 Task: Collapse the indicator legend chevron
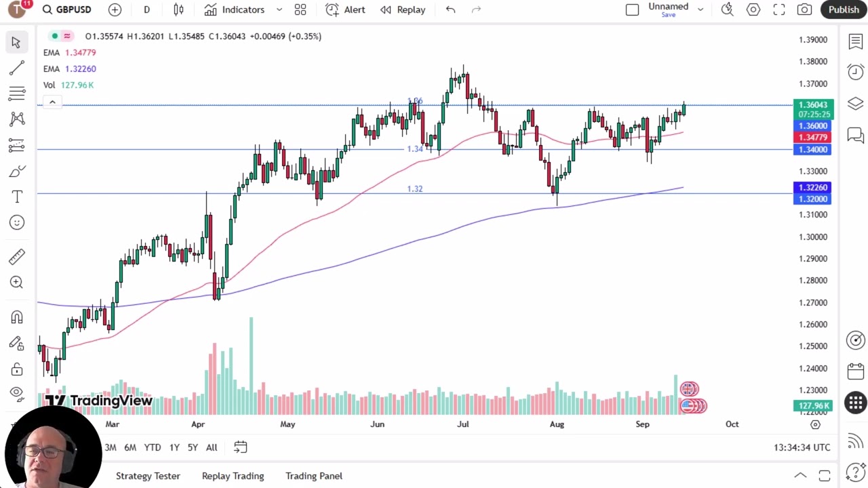point(52,102)
